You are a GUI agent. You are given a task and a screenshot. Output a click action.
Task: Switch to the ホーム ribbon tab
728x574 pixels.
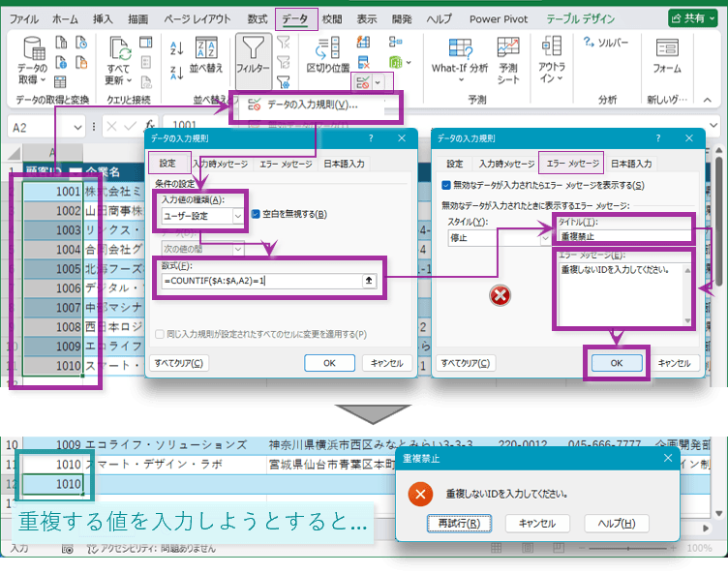[65, 19]
